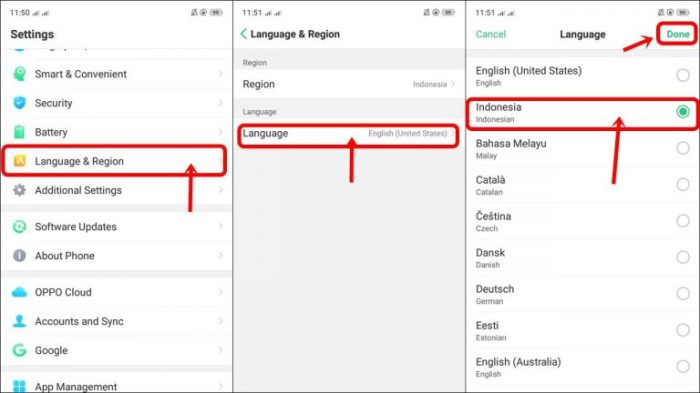Open the About Phone entry

pyautogui.click(x=116, y=255)
